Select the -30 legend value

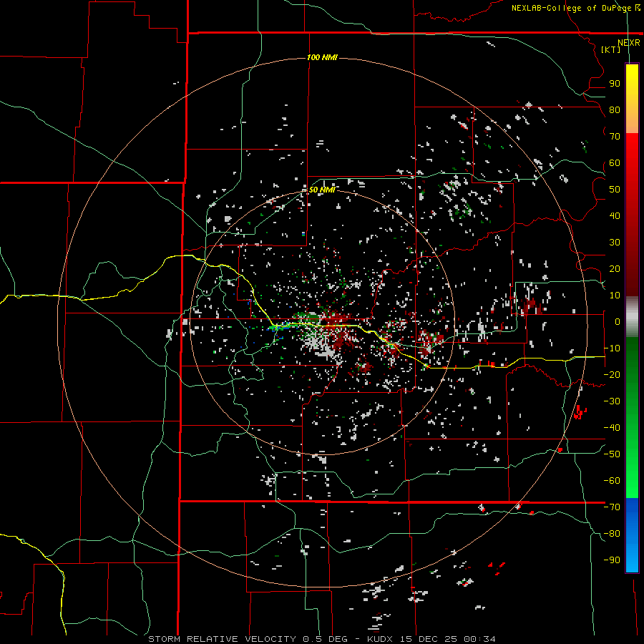point(612,401)
